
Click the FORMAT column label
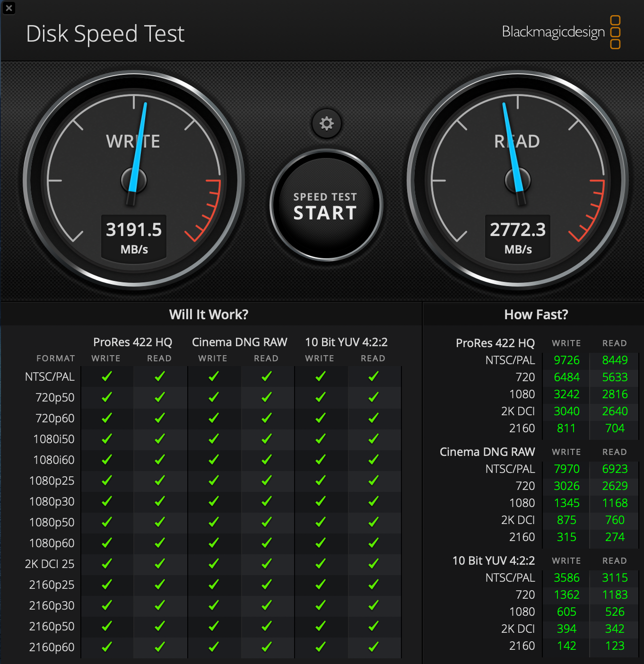[56, 358]
